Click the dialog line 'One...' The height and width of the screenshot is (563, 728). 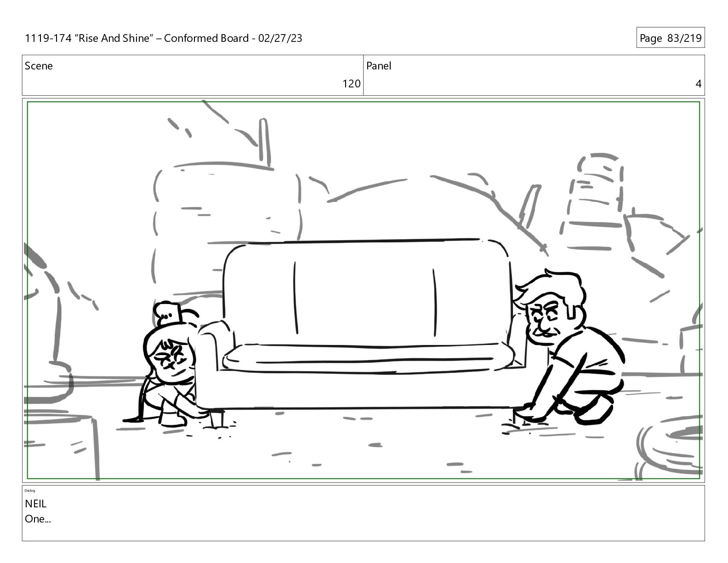tap(38, 519)
